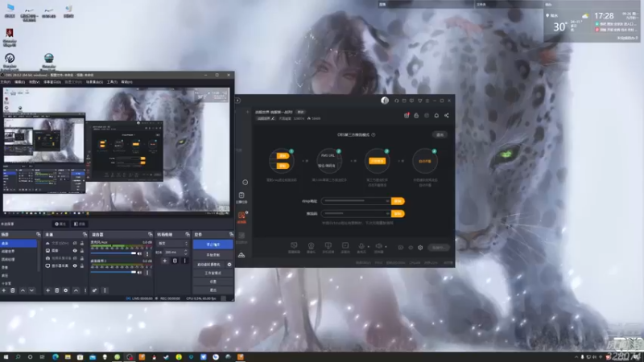Click microphone icon in streaming assistant bottom bar
644x362 pixels.
coord(361,246)
